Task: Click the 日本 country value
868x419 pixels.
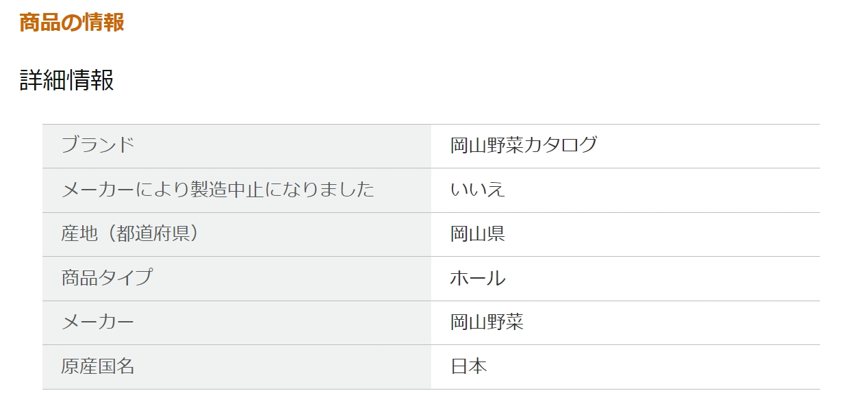Action: (469, 366)
